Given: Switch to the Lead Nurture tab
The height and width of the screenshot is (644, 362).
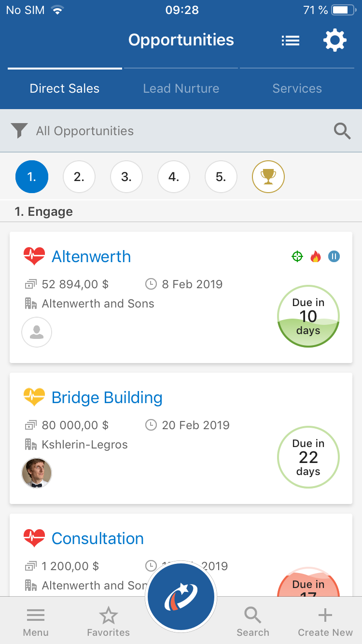Looking at the screenshot, I should (181, 88).
